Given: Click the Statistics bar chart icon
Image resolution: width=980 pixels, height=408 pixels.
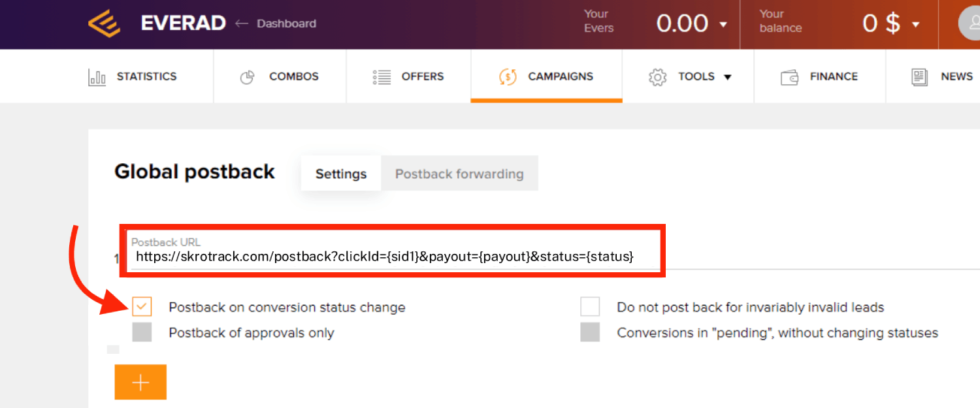Looking at the screenshot, I should [97, 77].
